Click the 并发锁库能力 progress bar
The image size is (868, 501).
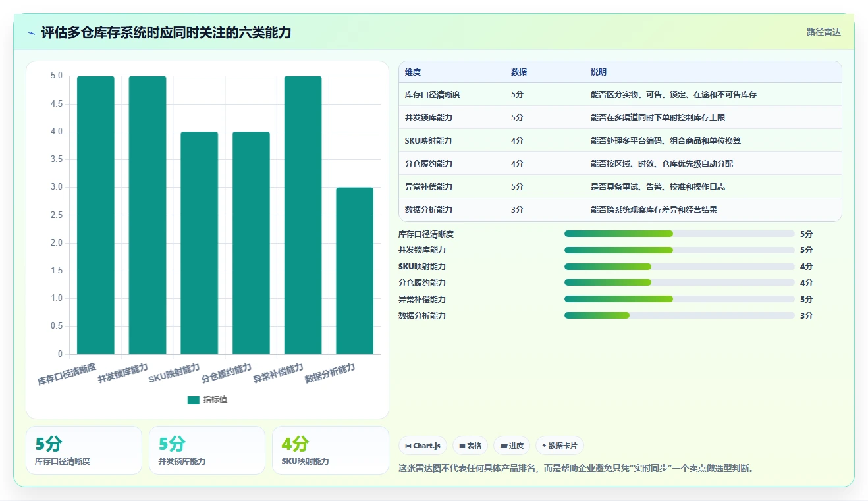(x=680, y=250)
